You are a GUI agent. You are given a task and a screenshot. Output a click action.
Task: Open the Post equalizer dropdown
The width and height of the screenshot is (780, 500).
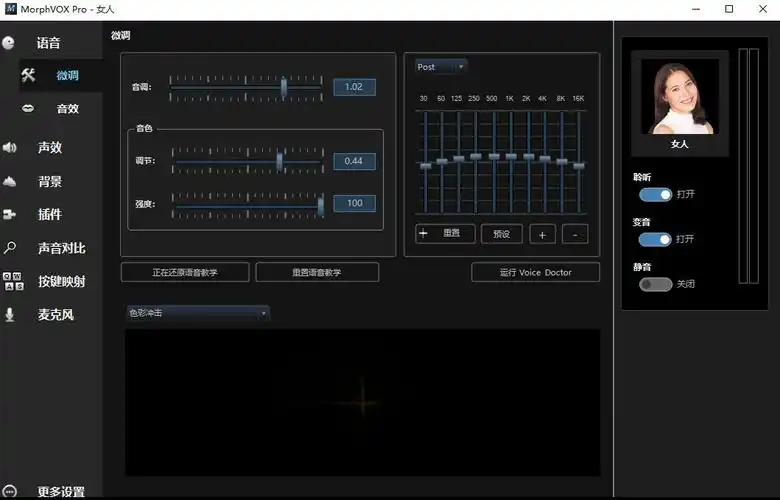(441, 67)
